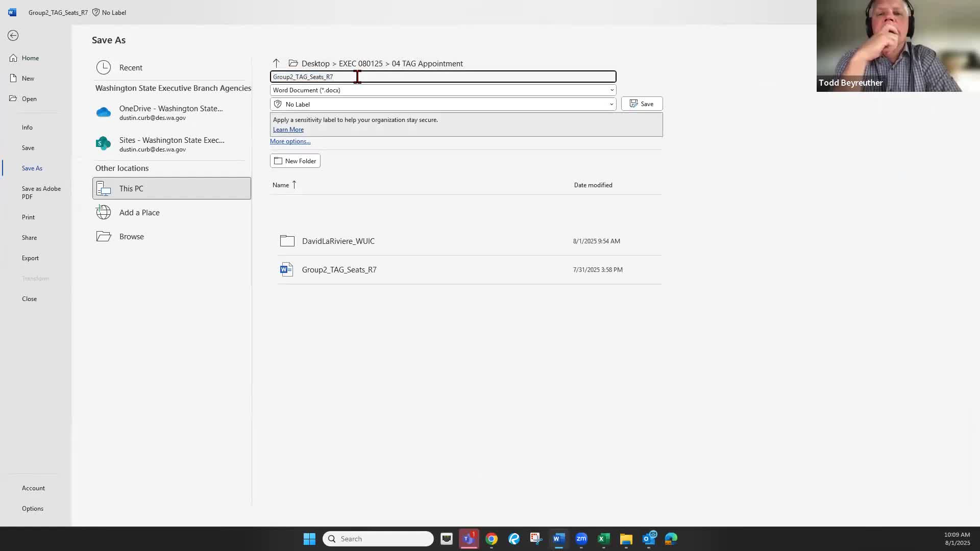Click the back arrow icon
980x551 pixels.
click(x=13, y=35)
